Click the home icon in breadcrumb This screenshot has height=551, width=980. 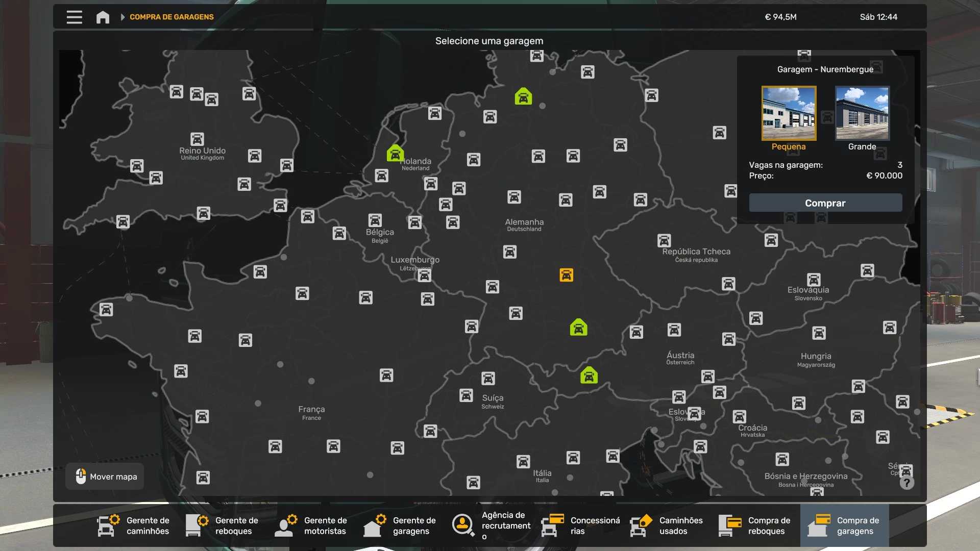click(x=103, y=17)
